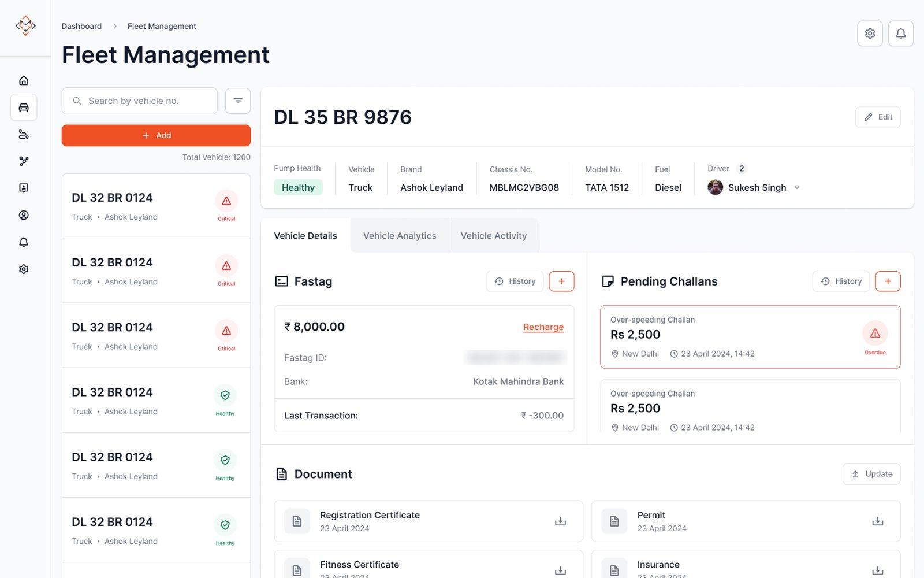Click the Total Vehicle: 1200 text
Image resolution: width=924 pixels, height=578 pixels.
coord(217,157)
